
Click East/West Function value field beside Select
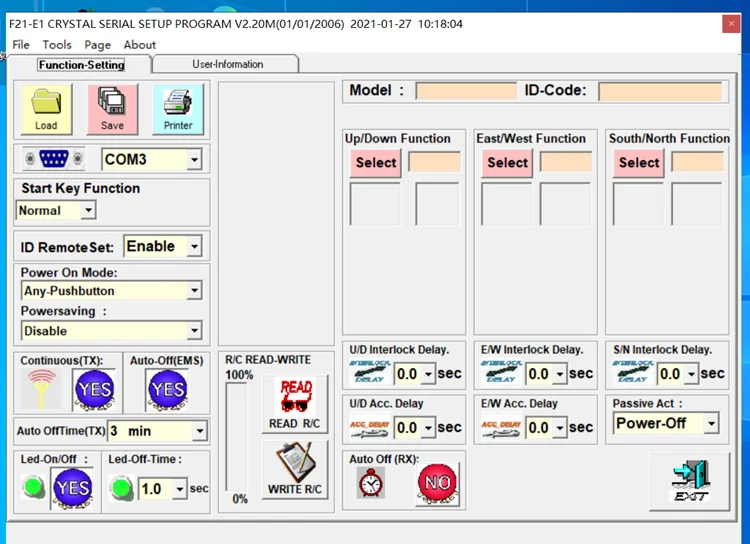click(x=566, y=162)
